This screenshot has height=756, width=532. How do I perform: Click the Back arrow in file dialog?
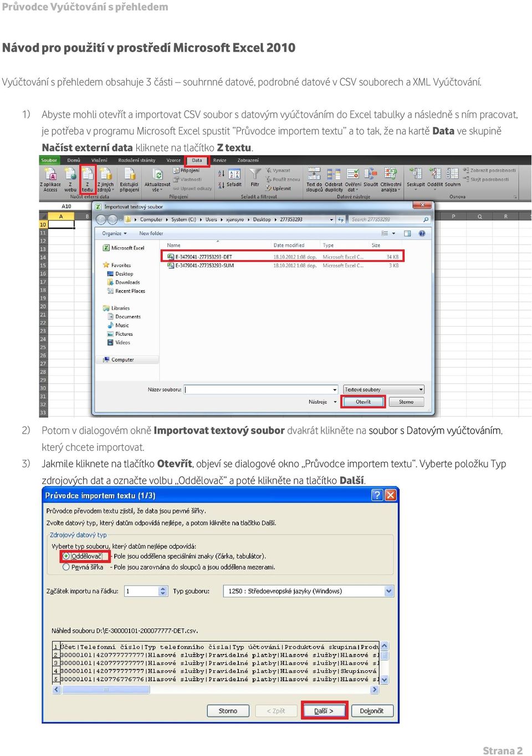[x=102, y=220]
